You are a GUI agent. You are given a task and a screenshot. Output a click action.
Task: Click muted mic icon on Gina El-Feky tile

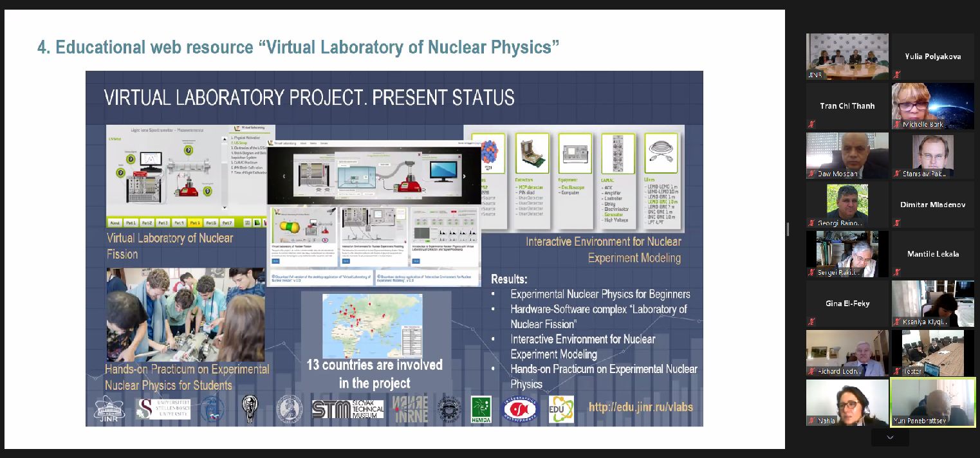tap(812, 322)
